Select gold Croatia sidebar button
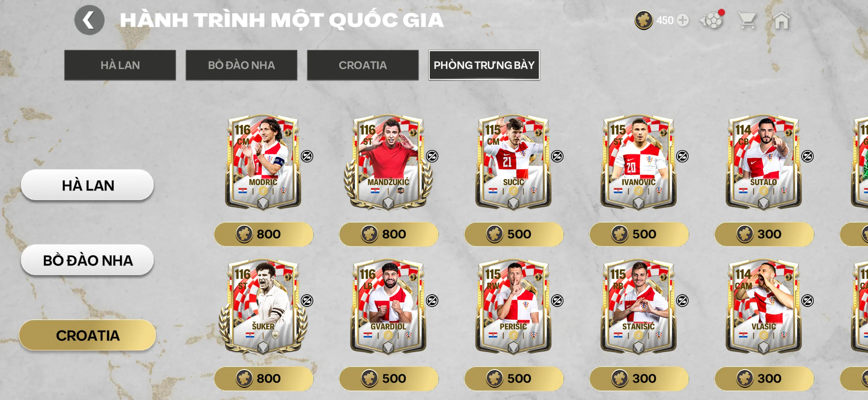The height and width of the screenshot is (400, 868). [x=88, y=336]
